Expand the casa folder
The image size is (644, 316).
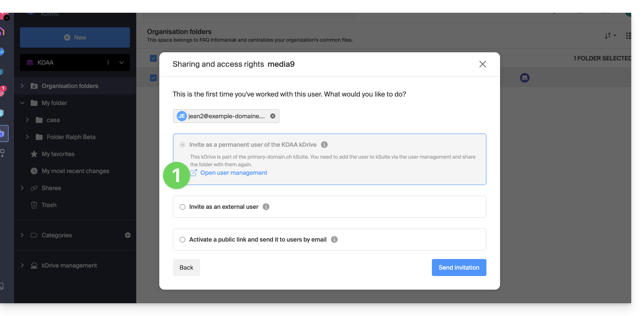click(x=27, y=120)
